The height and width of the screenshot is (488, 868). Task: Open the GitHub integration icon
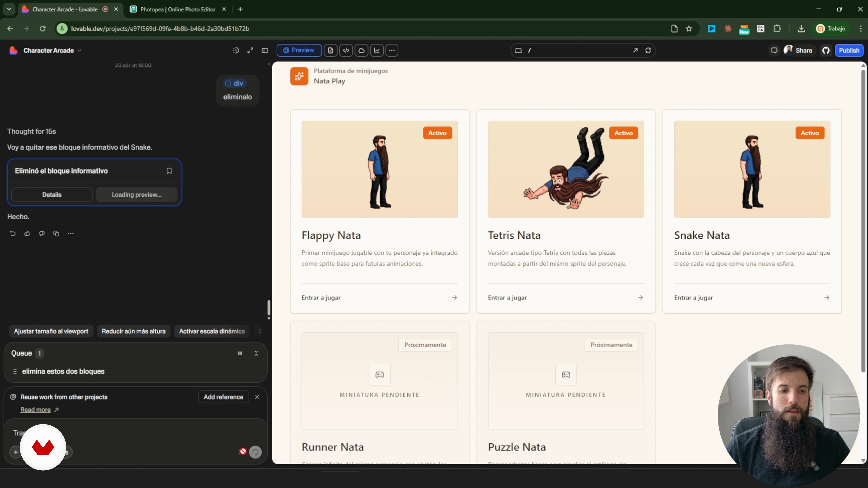coord(826,51)
